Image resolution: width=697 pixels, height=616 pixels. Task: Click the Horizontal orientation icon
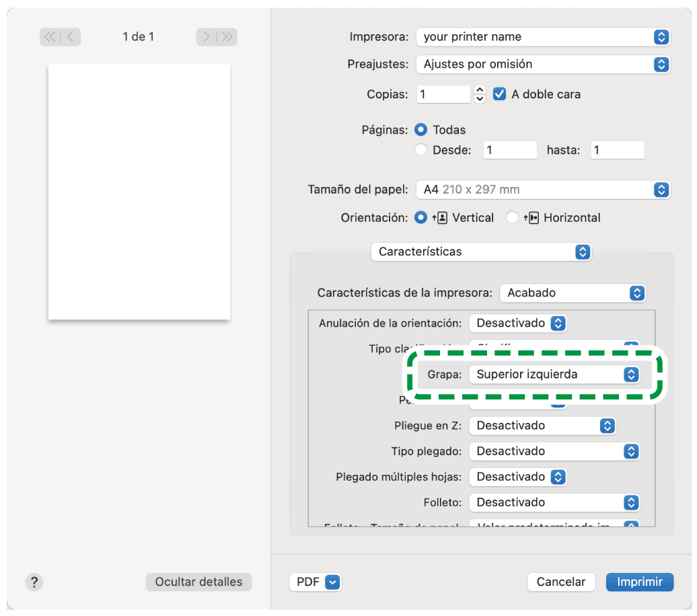(534, 218)
